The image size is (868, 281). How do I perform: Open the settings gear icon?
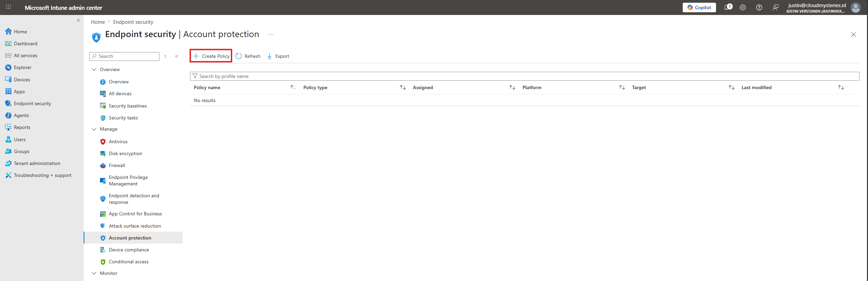743,7
